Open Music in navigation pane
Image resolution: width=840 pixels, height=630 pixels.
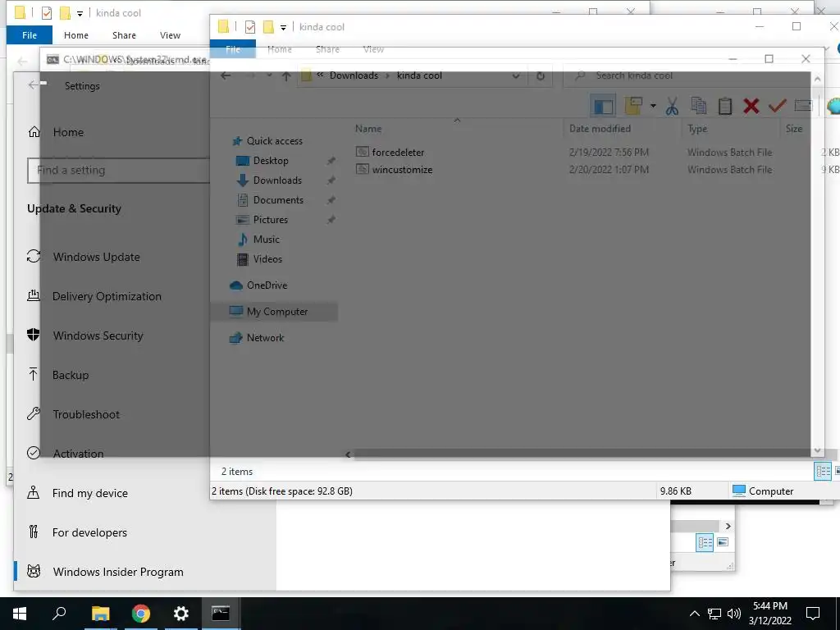(267, 240)
